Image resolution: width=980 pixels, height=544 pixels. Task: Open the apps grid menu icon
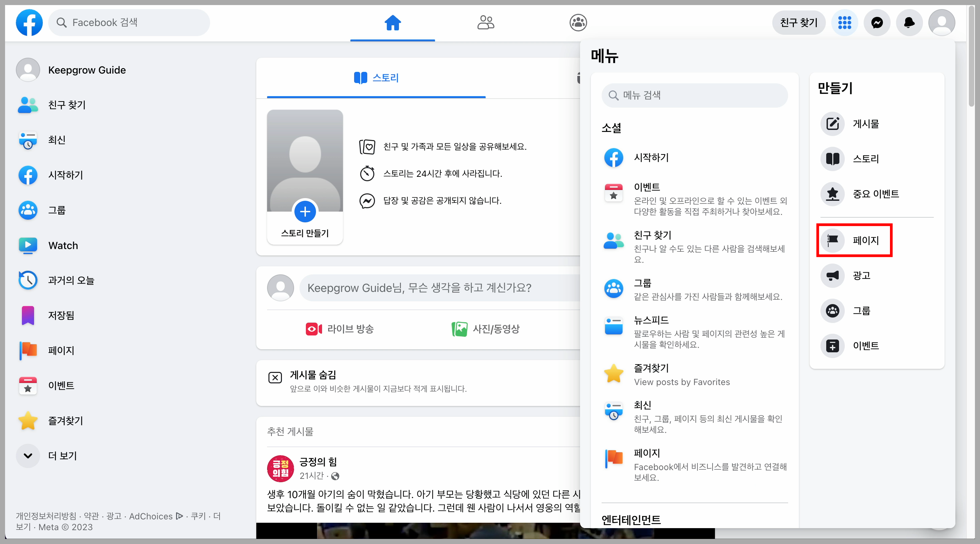pos(845,23)
